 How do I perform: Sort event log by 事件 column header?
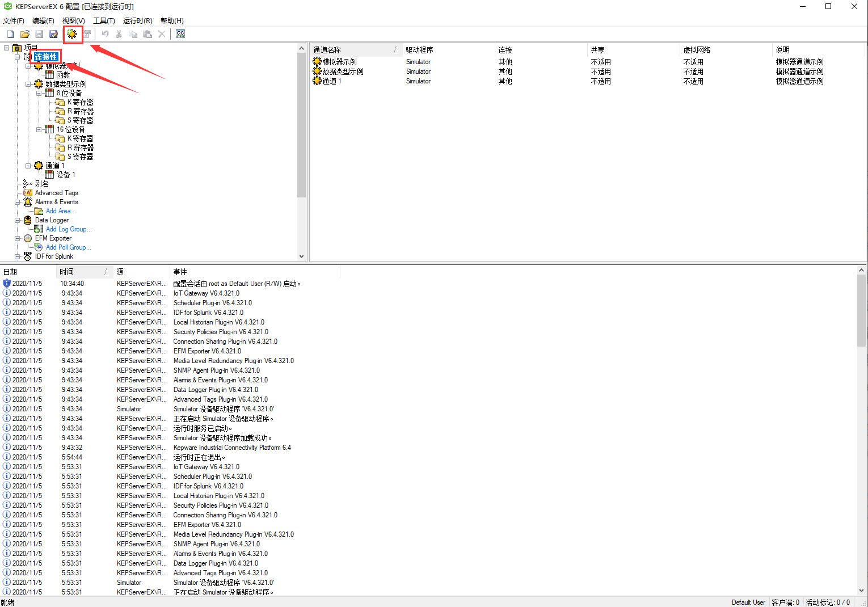click(255, 272)
